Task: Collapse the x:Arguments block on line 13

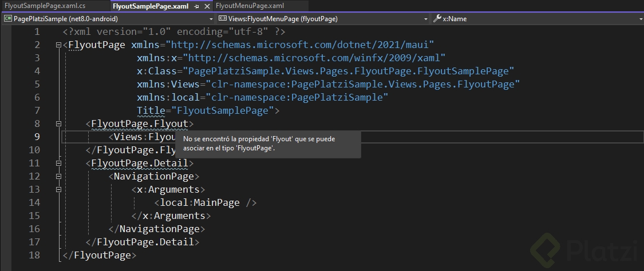Action: [x=58, y=189]
